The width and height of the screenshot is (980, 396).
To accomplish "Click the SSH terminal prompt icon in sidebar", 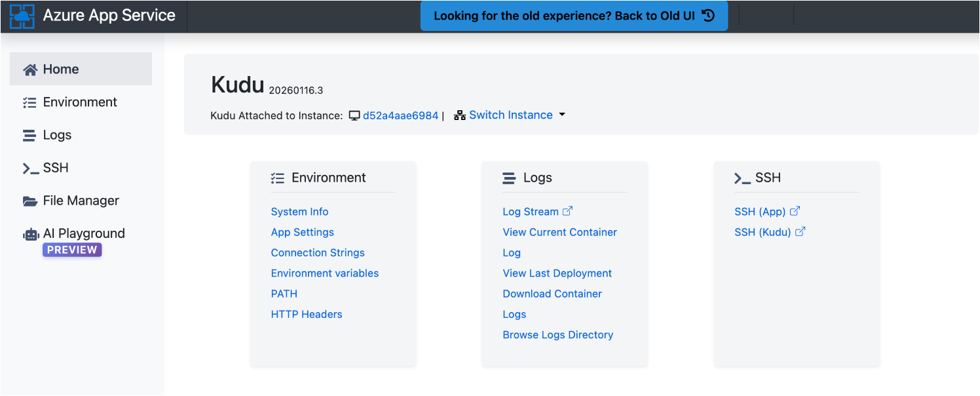I will (31, 168).
